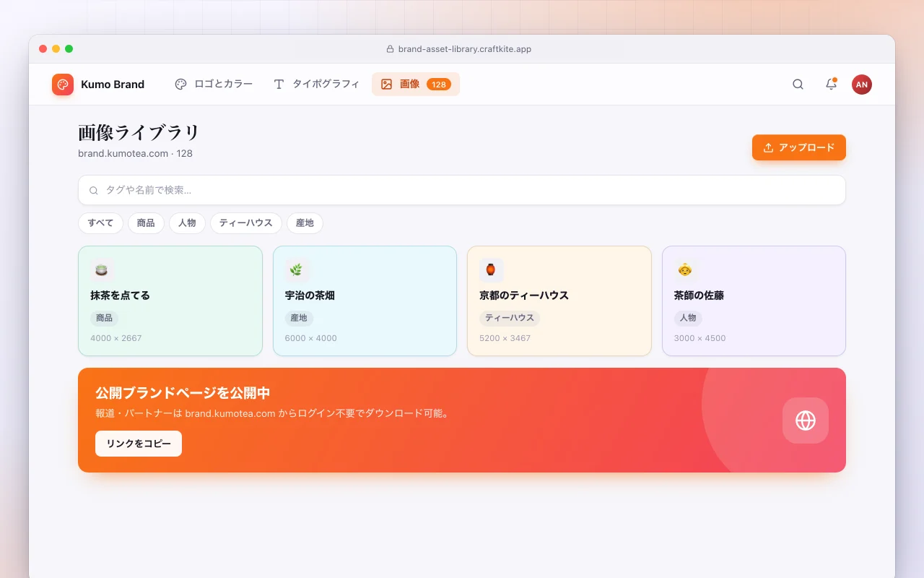Click the 5200 × 3467 dimensions text
The height and width of the screenshot is (578, 924).
505,338
